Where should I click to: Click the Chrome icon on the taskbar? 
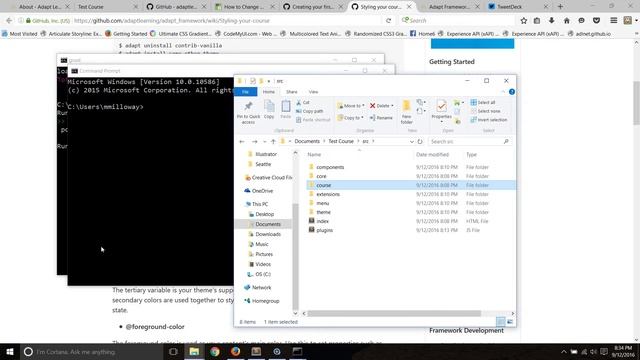[x=215, y=351]
